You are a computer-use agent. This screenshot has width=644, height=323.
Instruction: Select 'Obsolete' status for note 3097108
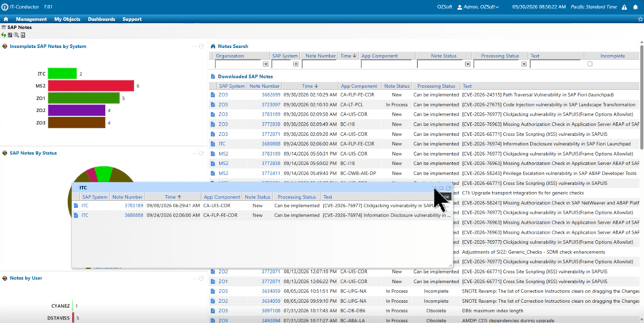[436, 311]
